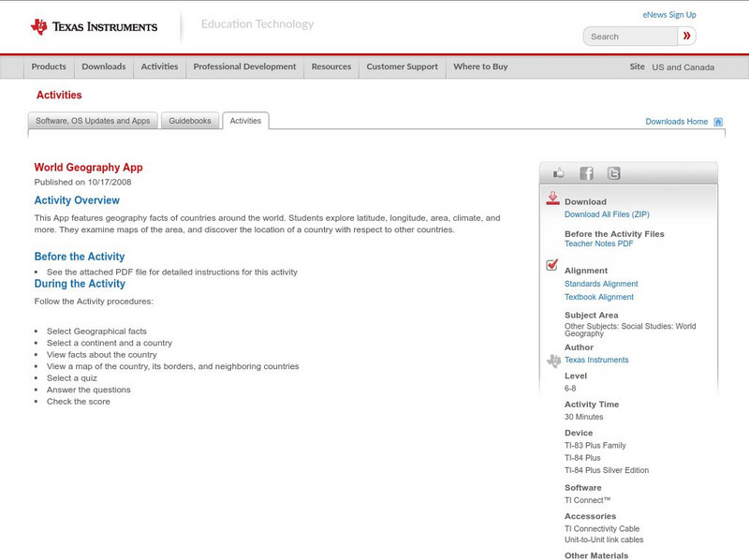The image size is (749, 560).
Task: Click 'TI Connectivity Cable' accessory text
Action: pos(602,529)
